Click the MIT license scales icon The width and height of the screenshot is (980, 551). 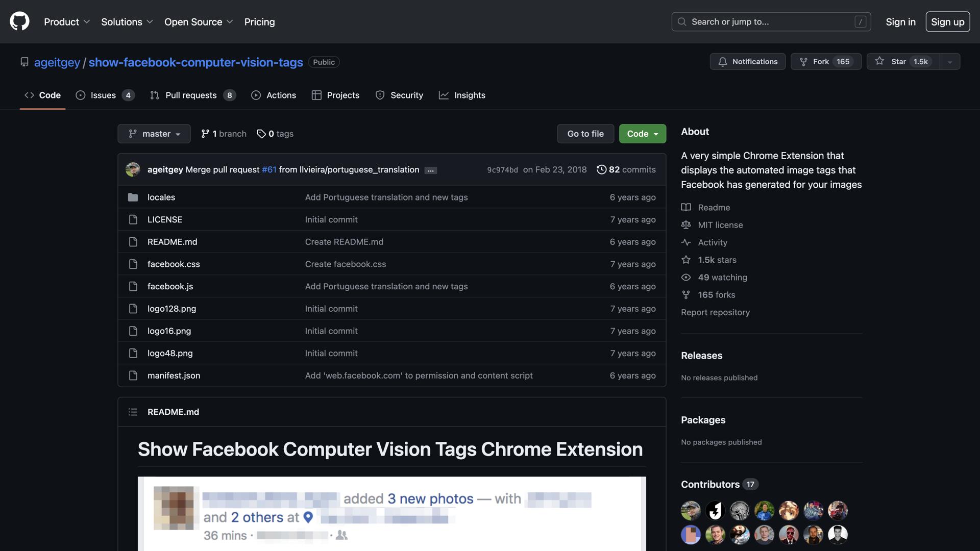[686, 224]
